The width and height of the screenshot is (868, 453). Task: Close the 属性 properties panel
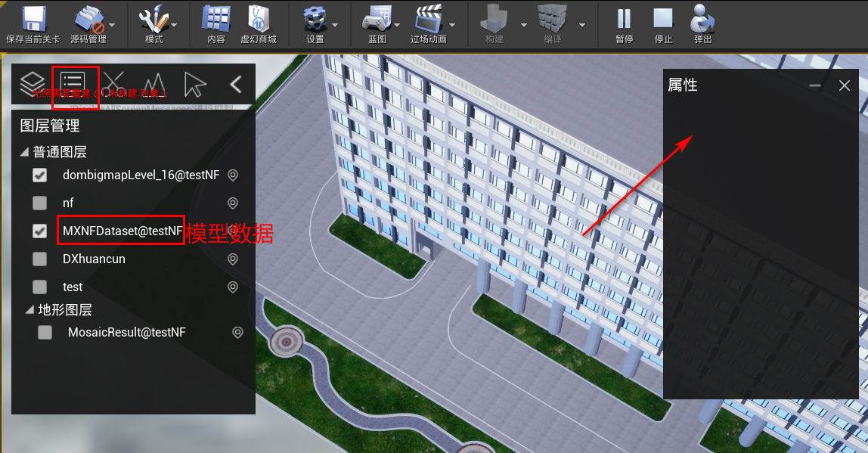(x=845, y=85)
